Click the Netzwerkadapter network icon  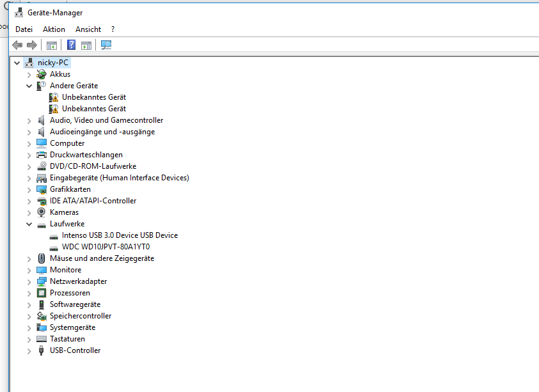[42, 281]
